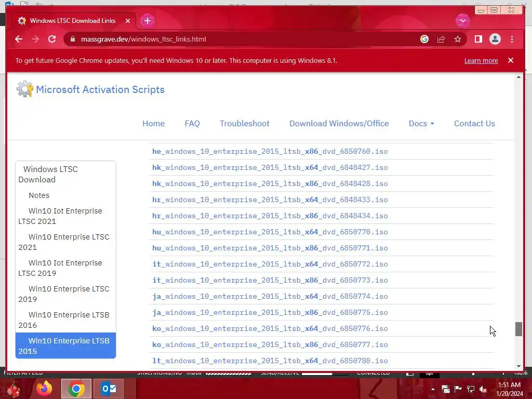Select highlighted Win10 Enterprise LTSB 2015 item

[65, 345]
